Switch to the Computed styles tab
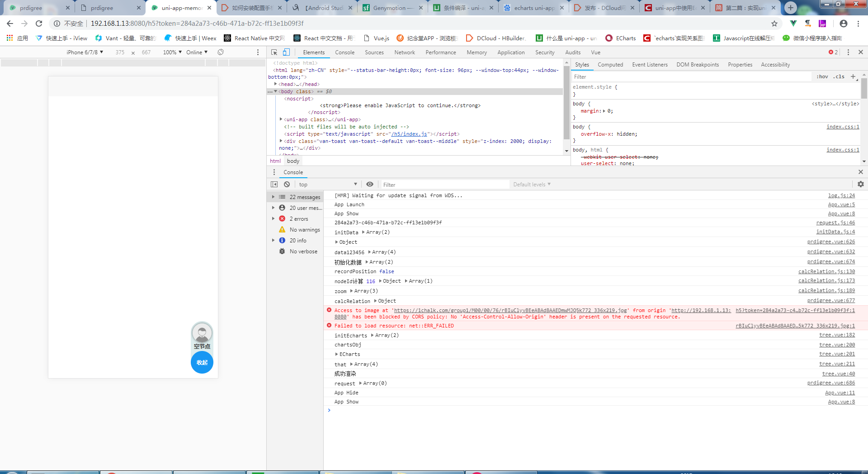 (x=610, y=65)
